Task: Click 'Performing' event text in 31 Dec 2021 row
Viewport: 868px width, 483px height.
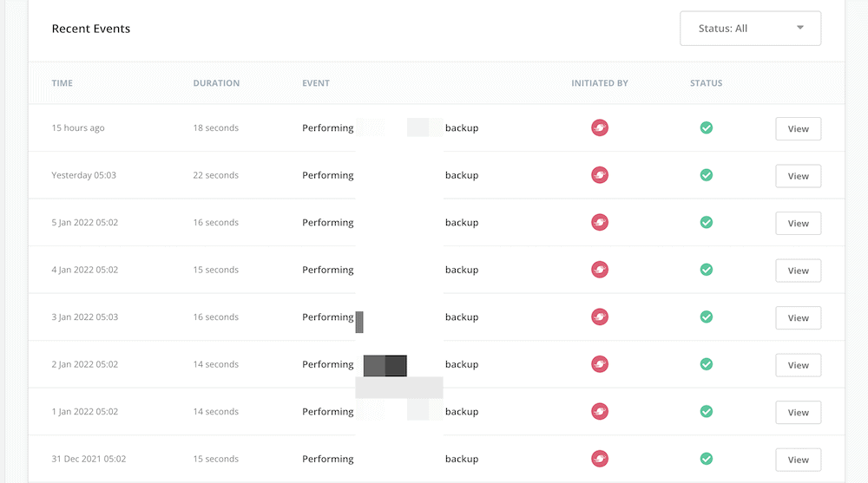Action: (x=328, y=459)
